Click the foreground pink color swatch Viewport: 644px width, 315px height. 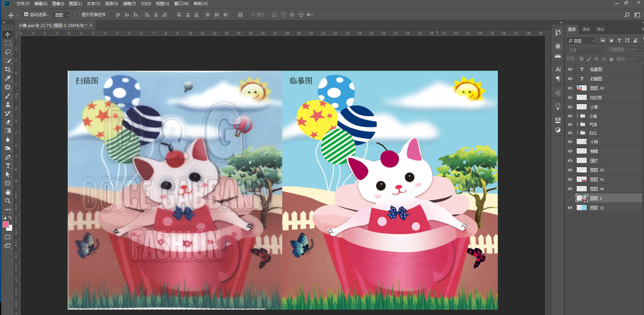[6, 224]
